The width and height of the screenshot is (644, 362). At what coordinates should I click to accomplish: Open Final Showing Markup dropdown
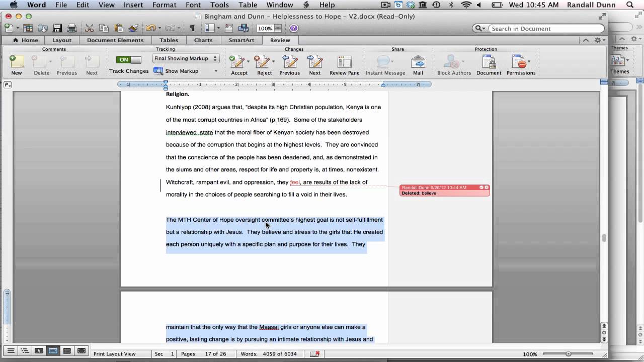coord(186,58)
